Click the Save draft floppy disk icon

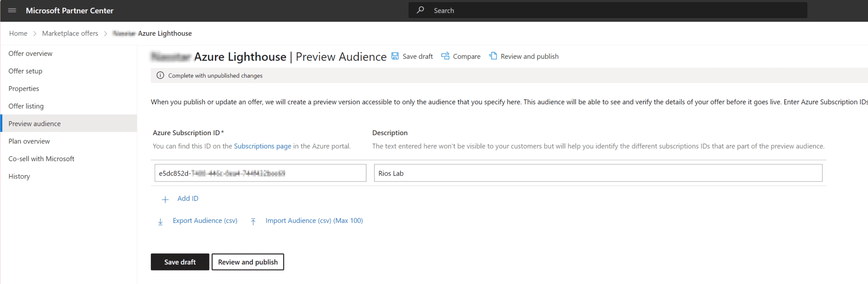tap(395, 56)
